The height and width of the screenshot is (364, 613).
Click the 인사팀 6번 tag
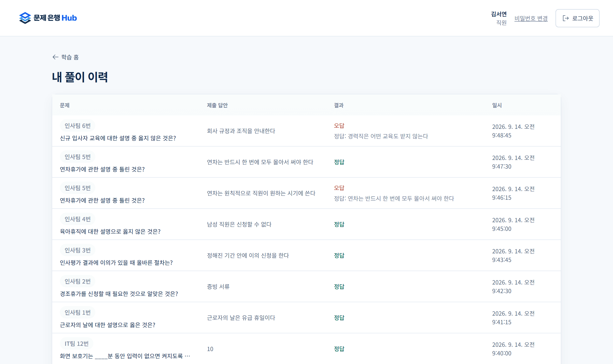[78, 126]
